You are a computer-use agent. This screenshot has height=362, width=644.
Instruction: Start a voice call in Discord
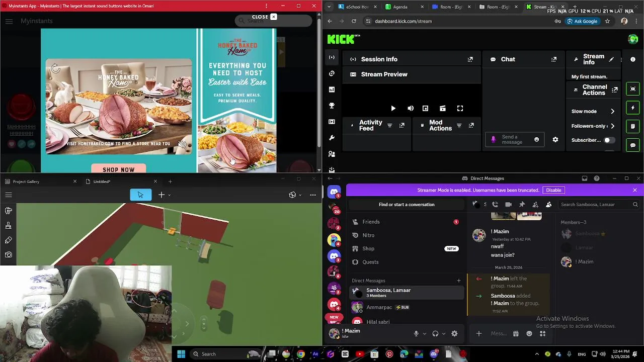(495, 205)
